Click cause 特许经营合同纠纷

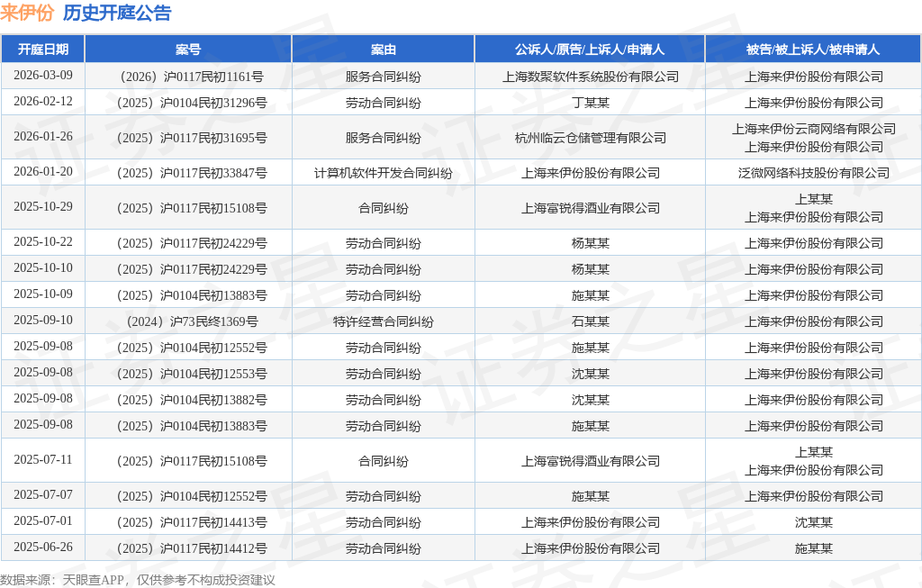click(x=384, y=321)
